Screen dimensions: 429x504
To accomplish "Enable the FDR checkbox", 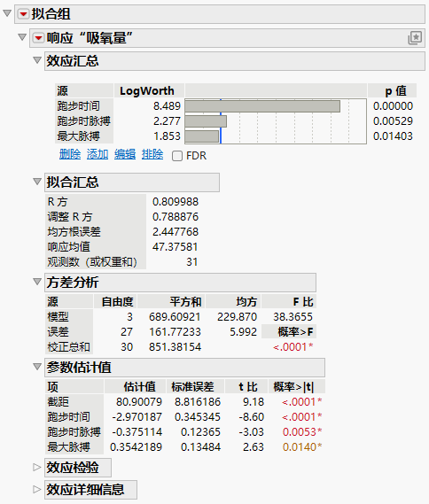I will tap(177, 156).
